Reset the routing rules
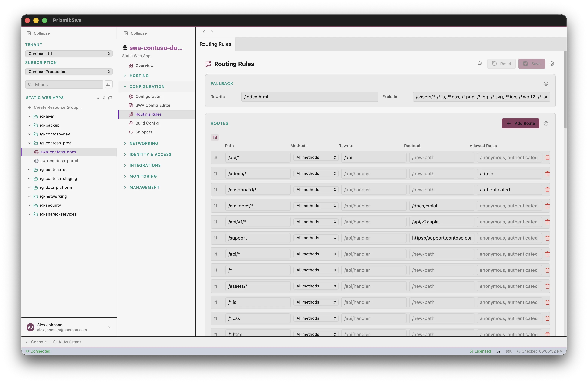This screenshot has width=588, height=383. 501,63
